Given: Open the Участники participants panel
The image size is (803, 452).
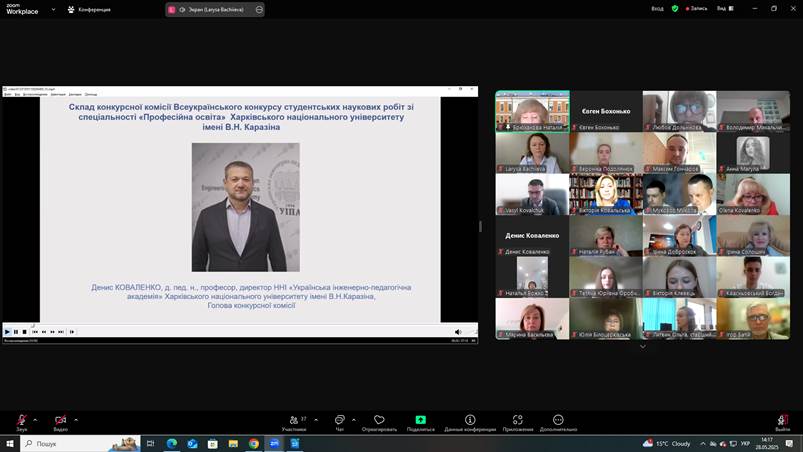Looking at the screenshot, I should (293, 421).
